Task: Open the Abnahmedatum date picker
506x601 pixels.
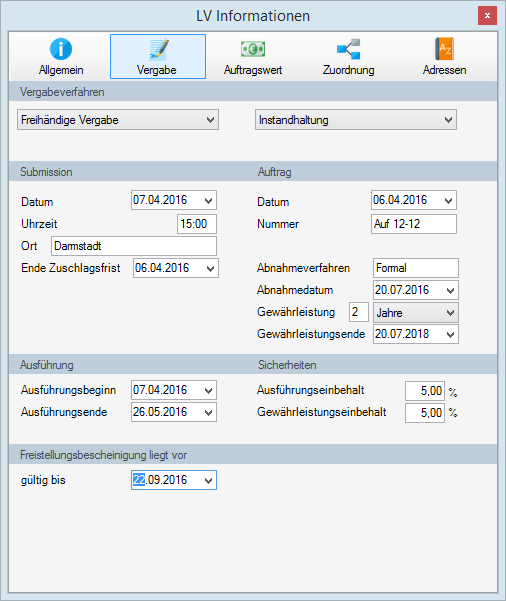Action: [450, 291]
